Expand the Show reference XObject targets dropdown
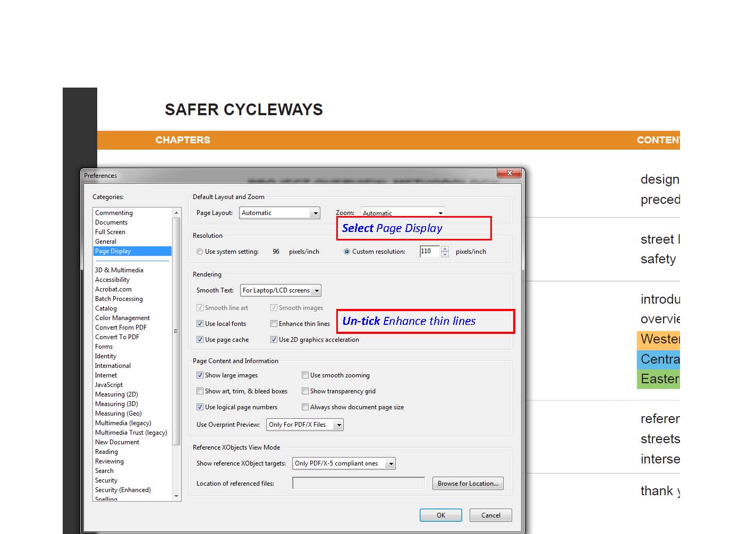 (x=344, y=463)
